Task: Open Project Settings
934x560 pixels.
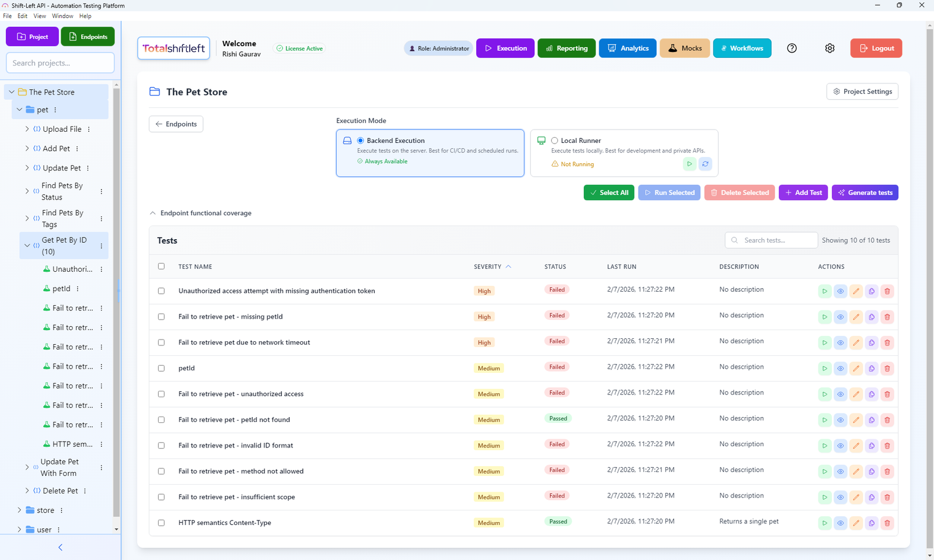Action: click(x=862, y=91)
